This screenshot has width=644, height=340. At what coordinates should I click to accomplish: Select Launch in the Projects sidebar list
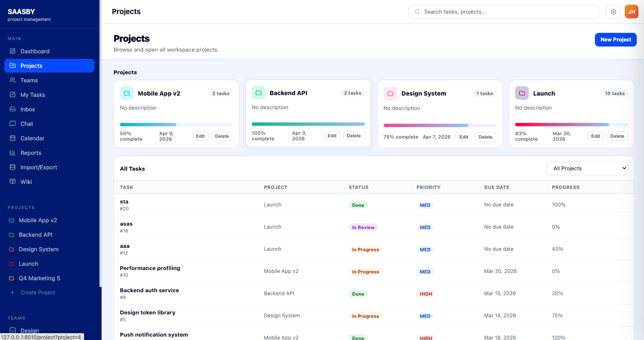point(29,264)
